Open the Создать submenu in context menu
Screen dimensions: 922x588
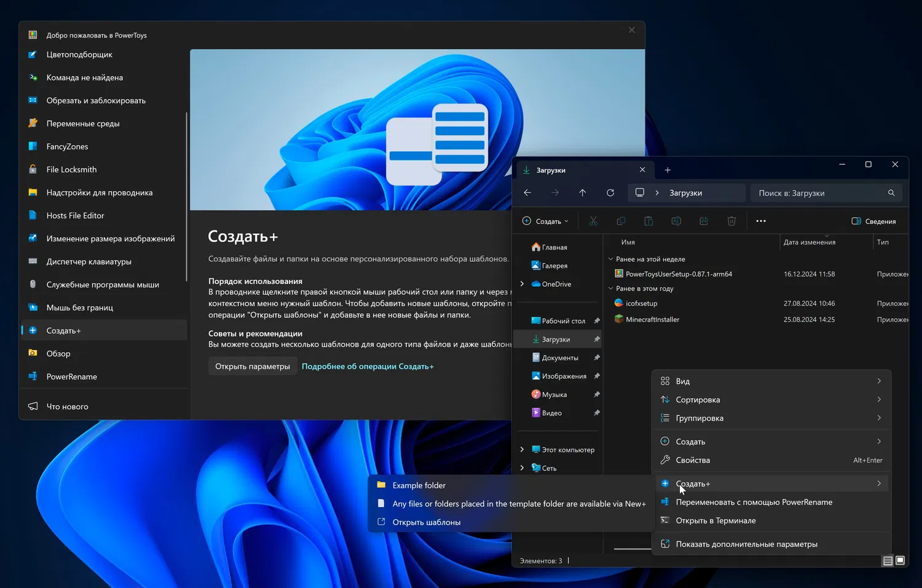[x=772, y=442]
